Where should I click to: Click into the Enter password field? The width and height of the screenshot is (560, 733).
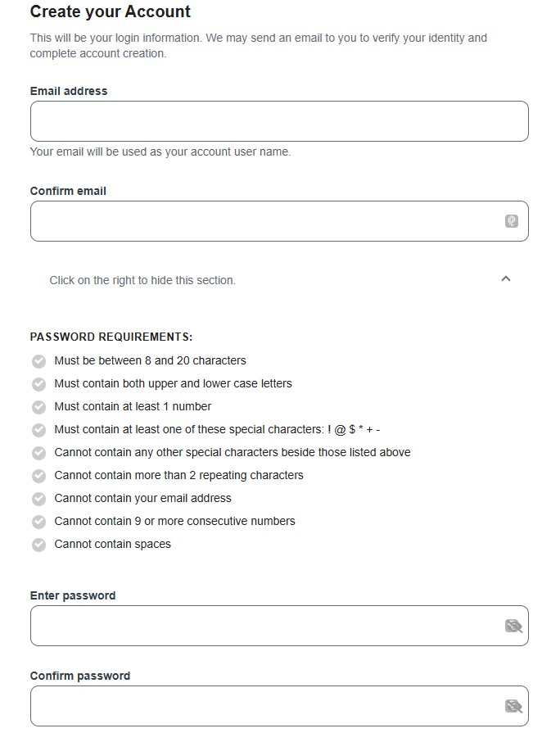(x=262, y=627)
